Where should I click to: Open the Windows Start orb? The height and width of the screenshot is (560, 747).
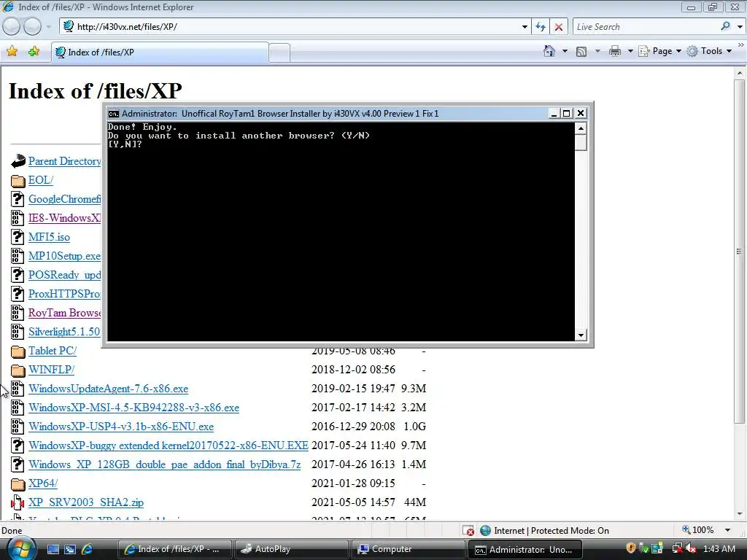(x=21, y=548)
